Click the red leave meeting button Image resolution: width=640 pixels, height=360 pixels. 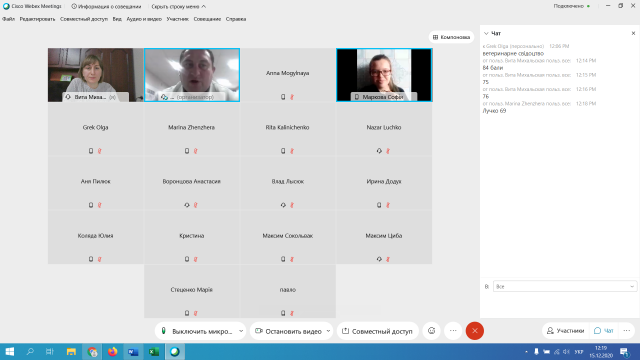[475, 331]
